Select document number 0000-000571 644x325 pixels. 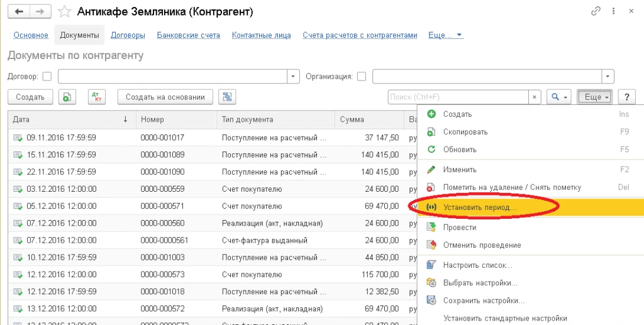pyautogui.click(x=163, y=206)
